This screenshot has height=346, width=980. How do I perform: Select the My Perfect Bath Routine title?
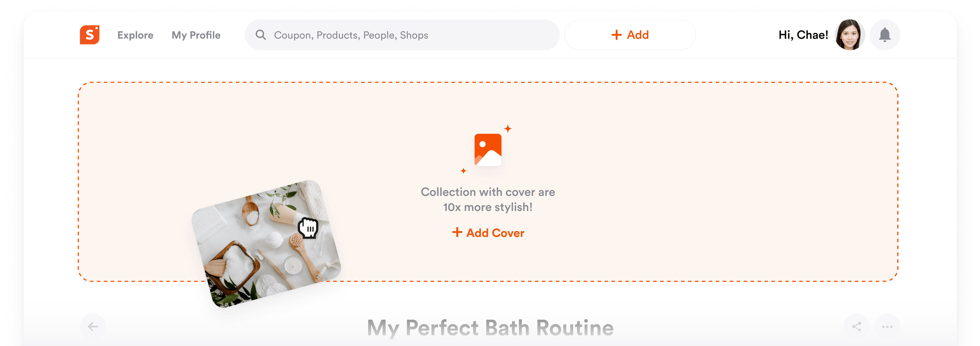490,328
